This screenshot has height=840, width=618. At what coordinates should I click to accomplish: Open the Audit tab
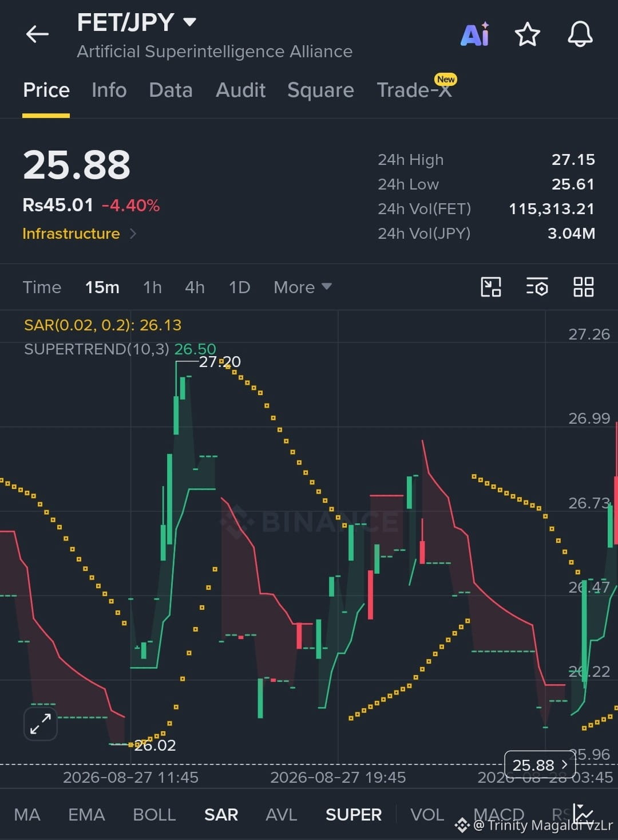[240, 90]
